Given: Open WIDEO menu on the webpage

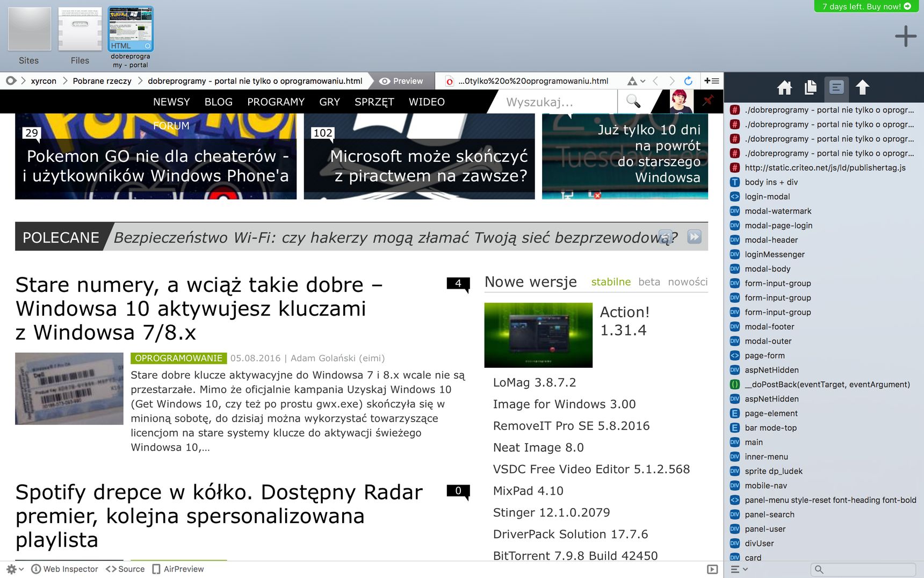Looking at the screenshot, I should click(427, 102).
